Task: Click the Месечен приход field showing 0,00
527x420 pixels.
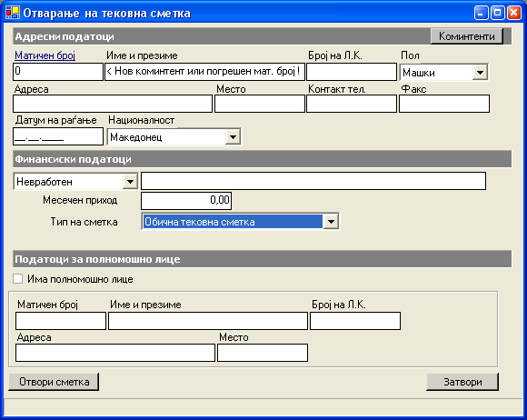Action: click(x=186, y=200)
